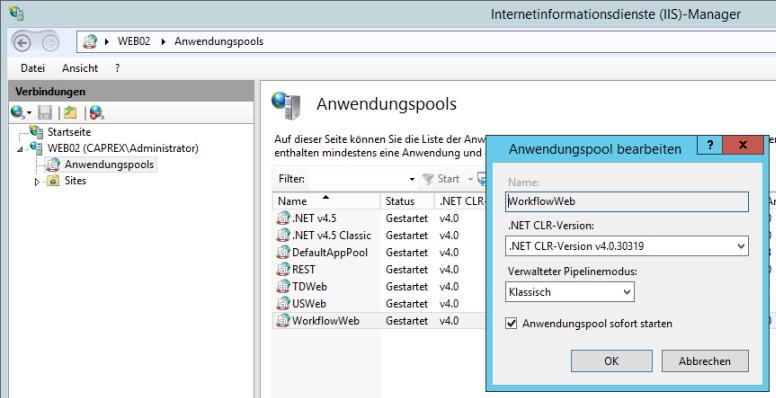The image size is (776, 398).
Task: Click the .NET v4.5 pool icon
Action: point(283,218)
